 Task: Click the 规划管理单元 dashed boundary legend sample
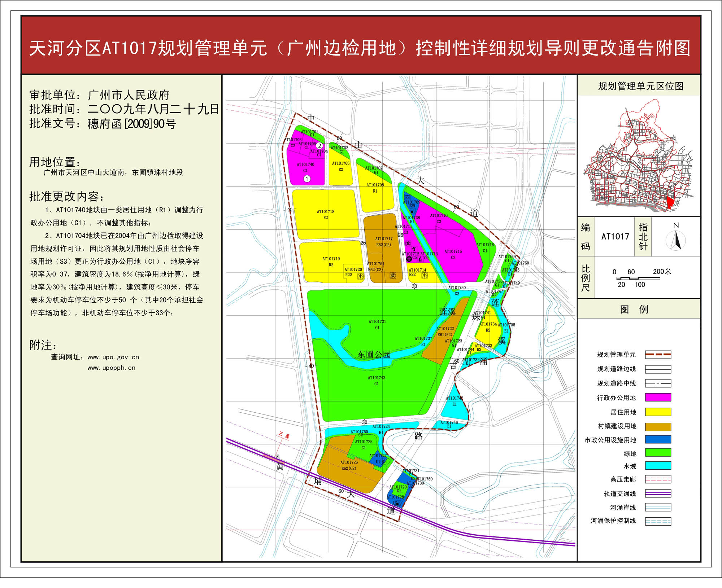click(x=658, y=355)
